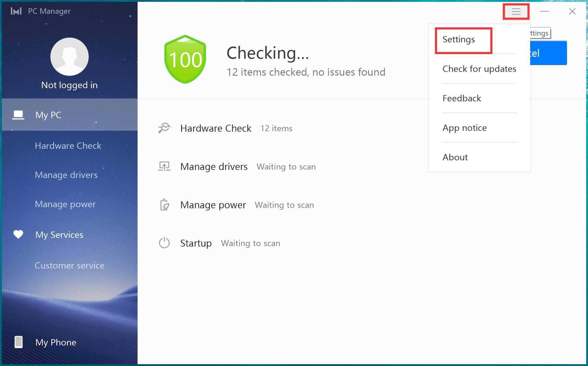Image resolution: width=588 pixels, height=366 pixels.
Task: Select Customer Service sidebar item
Action: pyautogui.click(x=70, y=265)
